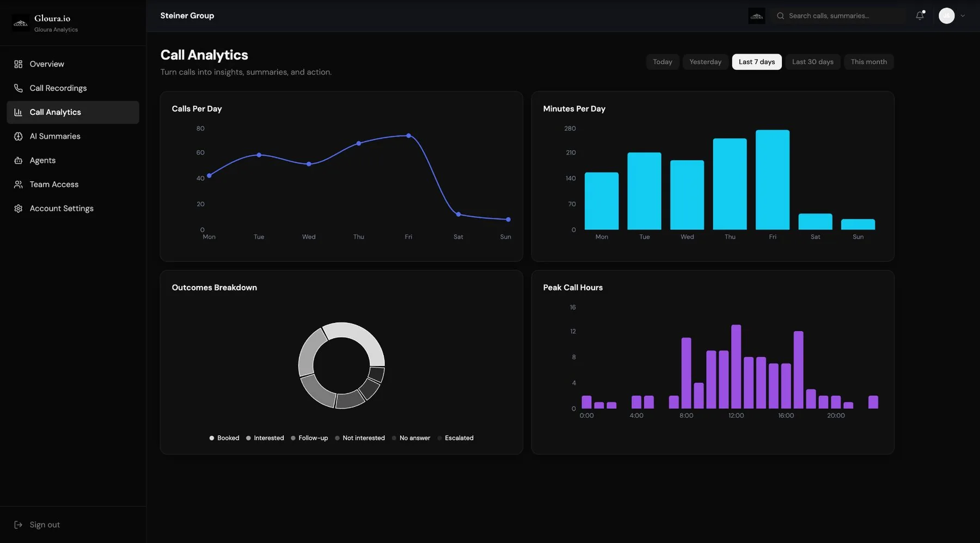Click the Sunday point on Calls Per Day

pos(509,219)
